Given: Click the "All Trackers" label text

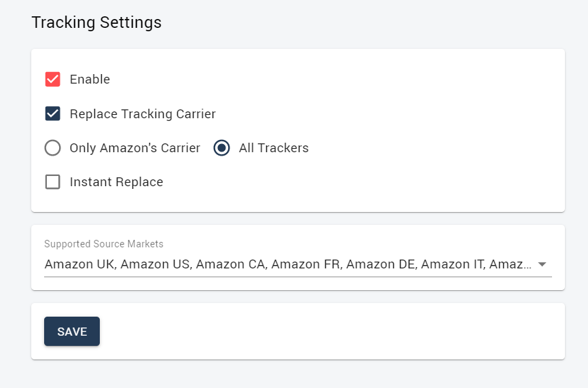Looking at the screenshot, I should pyautogui.click(x=274, y=148).
